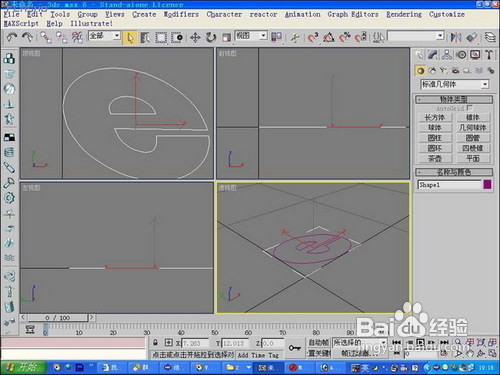This screenshot has width=500, height=375.
Task: Open the Modifiers menu
Action: click(181, 14)
